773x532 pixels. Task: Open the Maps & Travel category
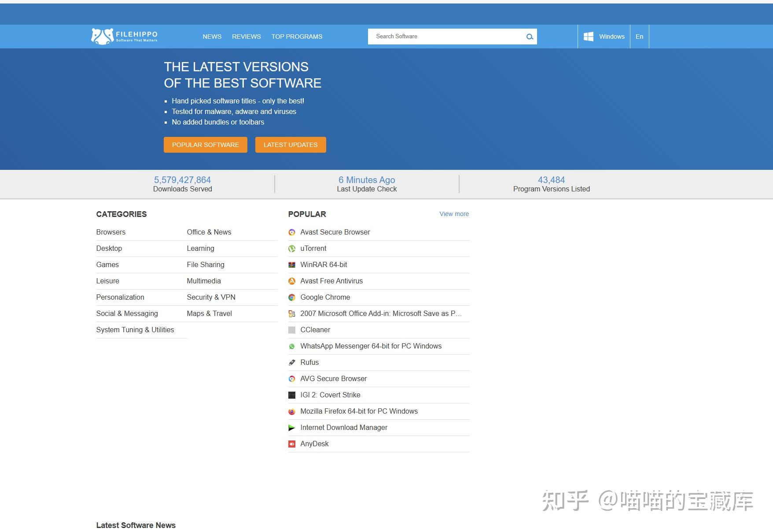(x=209, y=313)
